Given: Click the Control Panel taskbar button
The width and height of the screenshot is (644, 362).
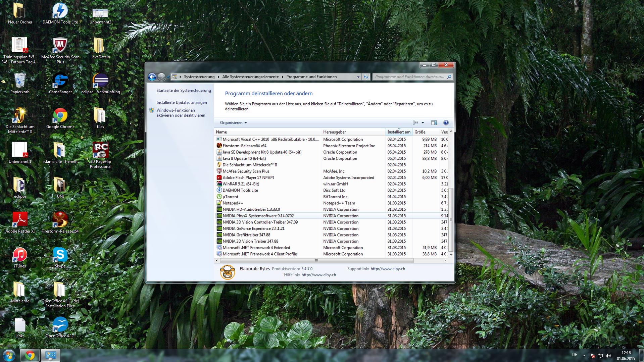Looking at the screenshot, I should pos(51,355).
